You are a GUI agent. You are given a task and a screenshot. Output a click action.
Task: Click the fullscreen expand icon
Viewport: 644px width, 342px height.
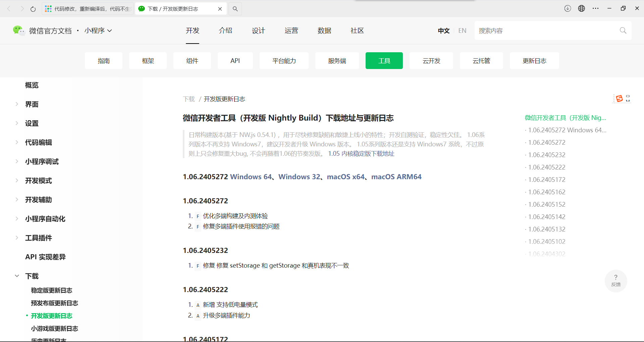(628, 98)
